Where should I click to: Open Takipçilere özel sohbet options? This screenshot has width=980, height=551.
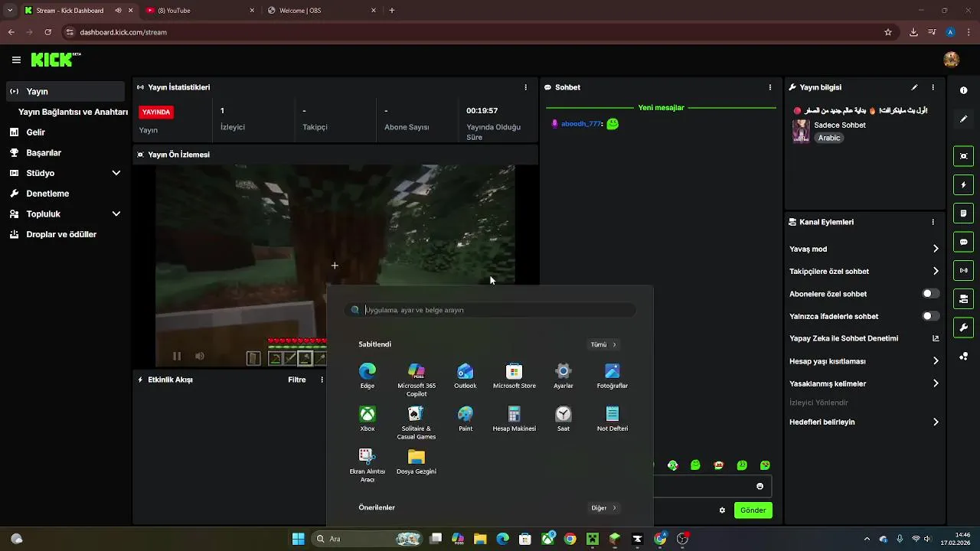(x=864, y=271)
